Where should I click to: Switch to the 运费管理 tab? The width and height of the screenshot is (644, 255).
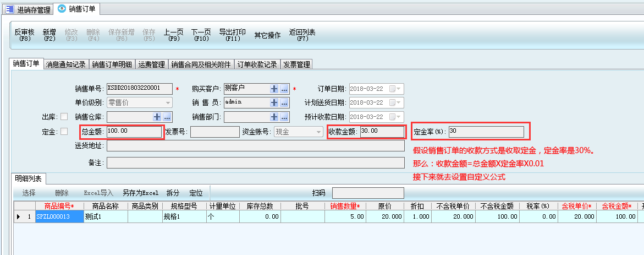coord(151,64)
